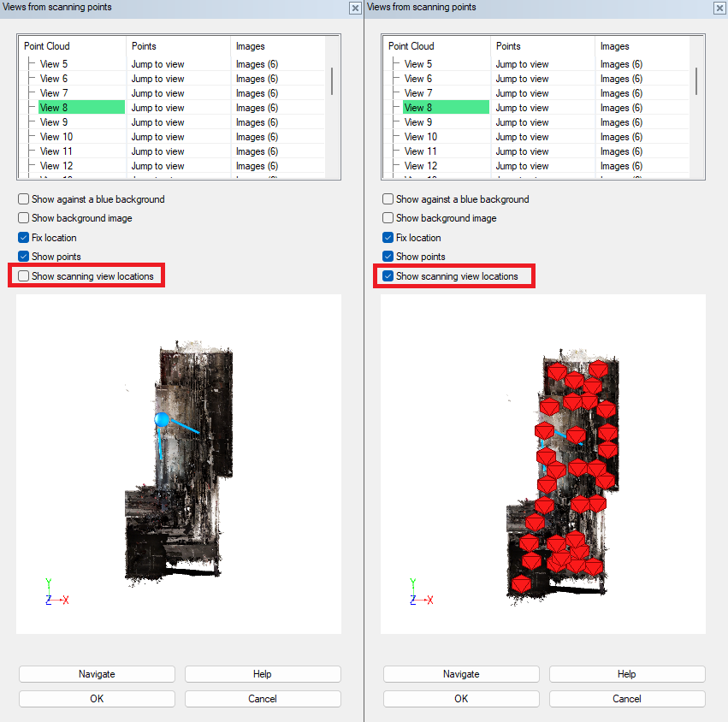Toggle Show against a blue background in left dialog
Screen dimensions: 728x722
[x=24, y=199]
